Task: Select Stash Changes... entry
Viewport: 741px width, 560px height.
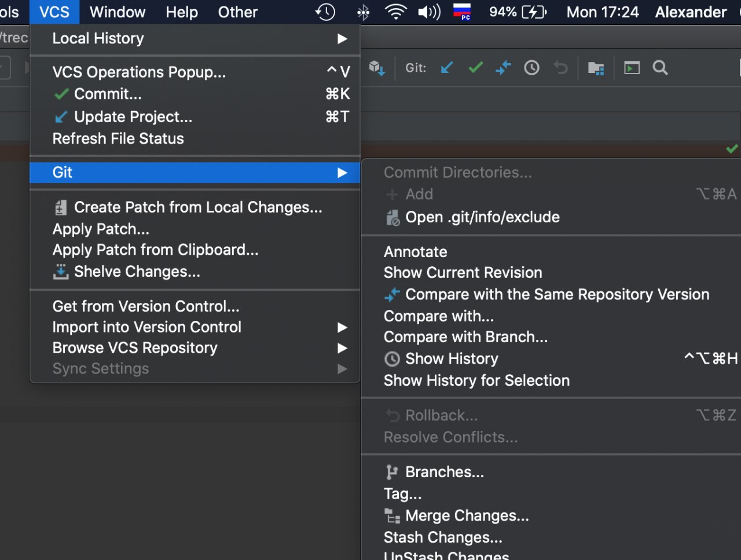Action: tap(551, 537)
